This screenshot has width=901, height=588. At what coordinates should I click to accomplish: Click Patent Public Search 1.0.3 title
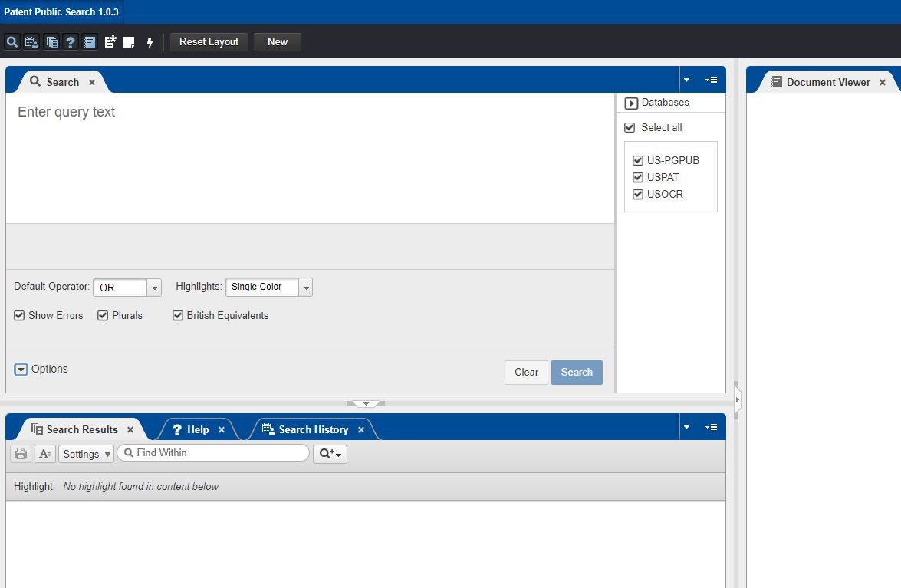61,12
